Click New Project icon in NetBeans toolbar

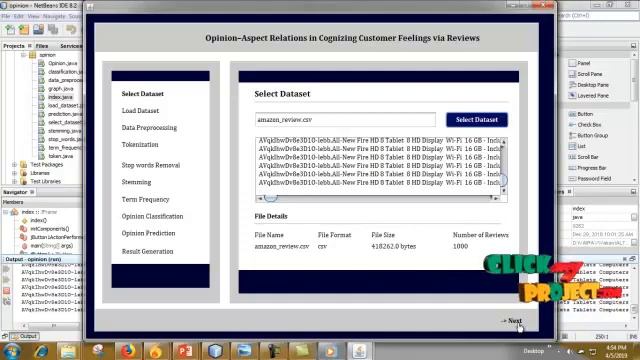point(24,29)
